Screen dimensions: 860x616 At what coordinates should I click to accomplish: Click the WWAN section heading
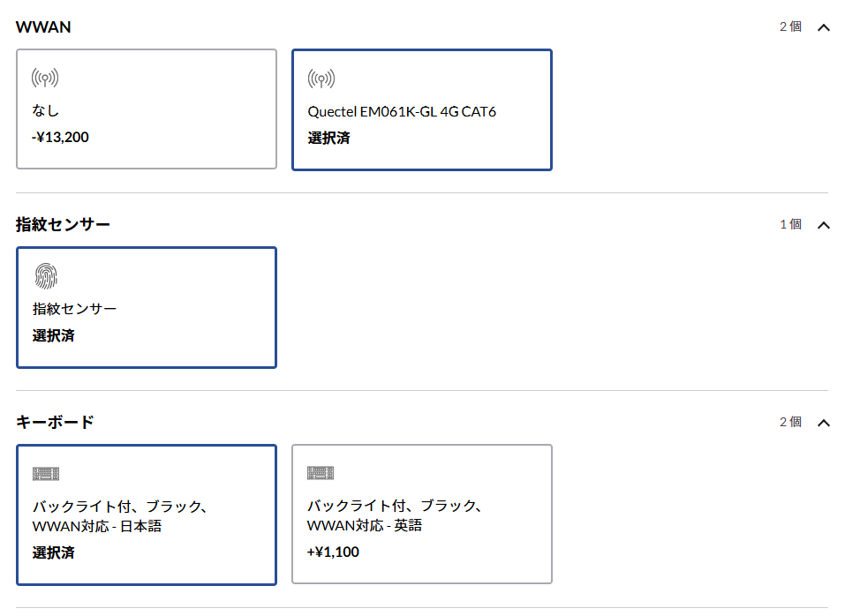[x=43, y=27]
